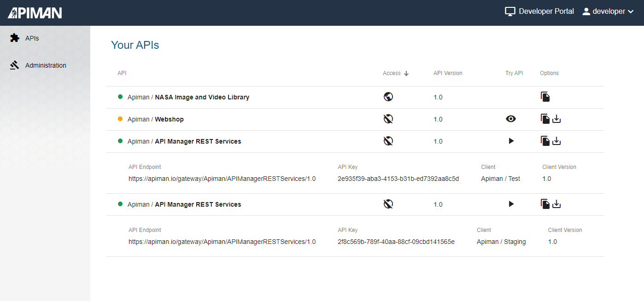Click the Apiman logo

coord(35,13)
